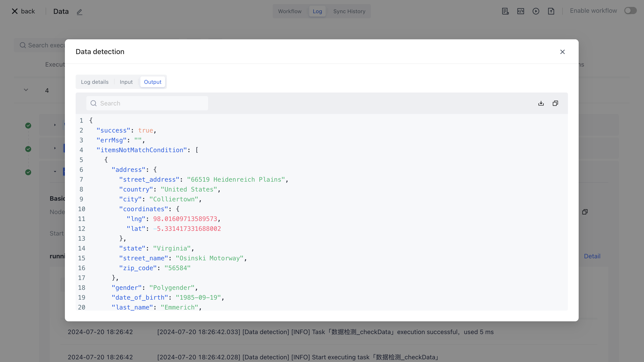The height and width of the screenshot is (362, 644).
Task: Click the export file icon in the top toolbar
Action: (551, 11)
